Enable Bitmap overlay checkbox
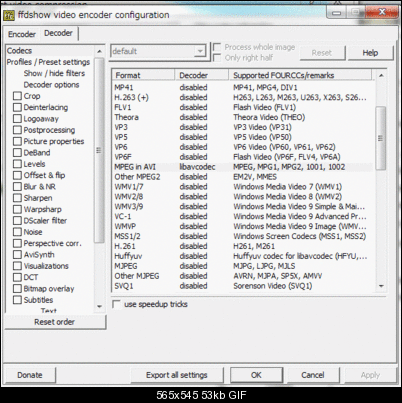The height and width of the screenshot is (403, 402). coord(17,289)
